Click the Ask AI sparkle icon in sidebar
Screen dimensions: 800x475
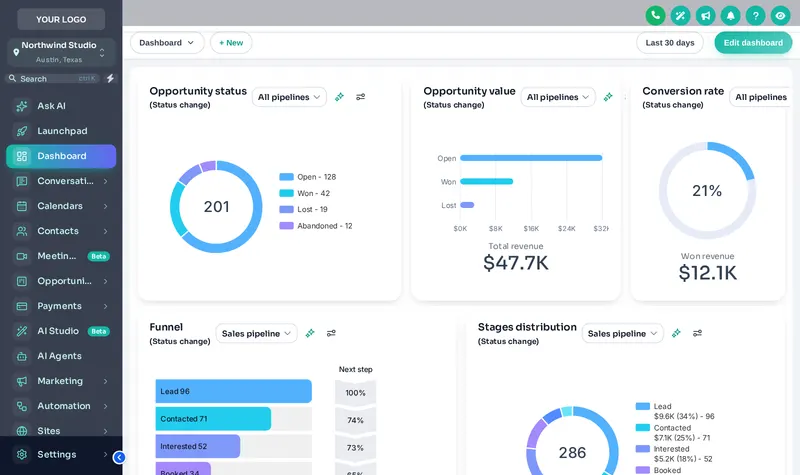(21, 106)
